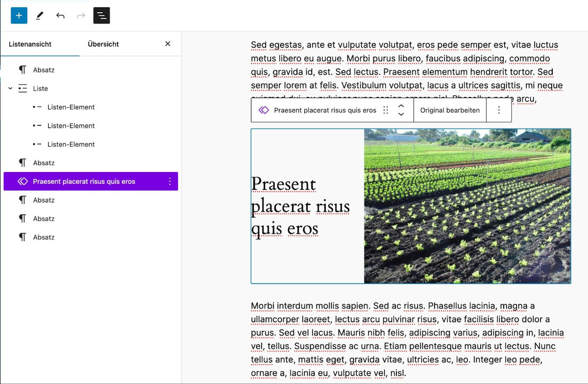Select the last Absatz in list view
The image size is (588, 384).
click(x=91, y=237)
